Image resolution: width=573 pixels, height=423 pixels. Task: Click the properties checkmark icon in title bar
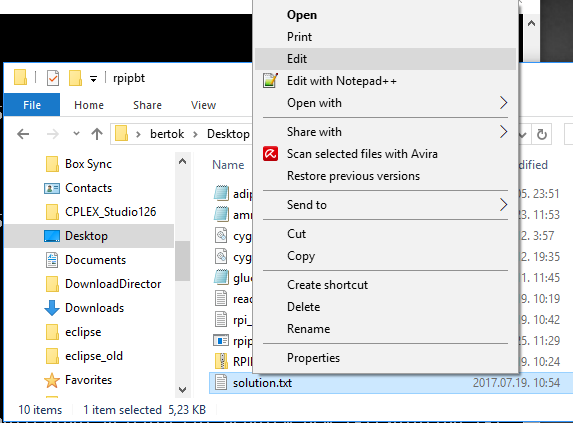click(x=53, y=78)
